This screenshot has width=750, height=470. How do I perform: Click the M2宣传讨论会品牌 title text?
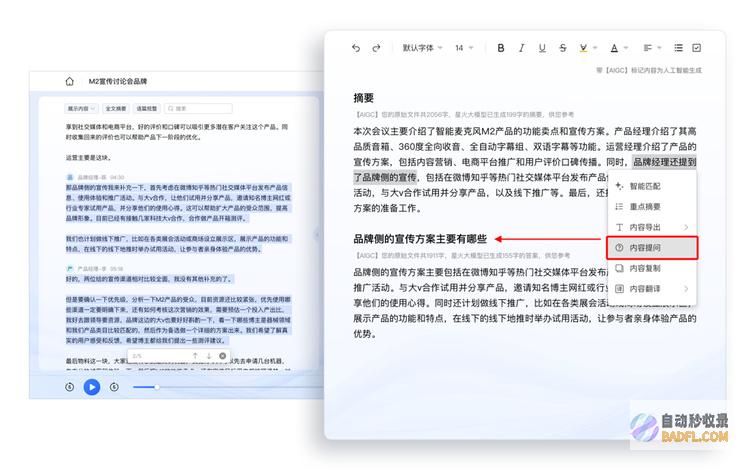point(118,81)
